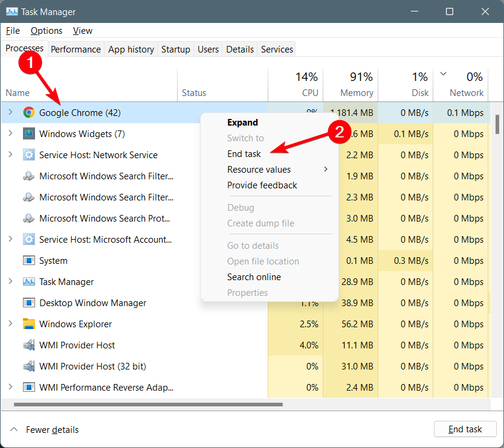Click Task Manager memory value 28.9 MB
The image size is (504, 448).
tap(357, 281)
